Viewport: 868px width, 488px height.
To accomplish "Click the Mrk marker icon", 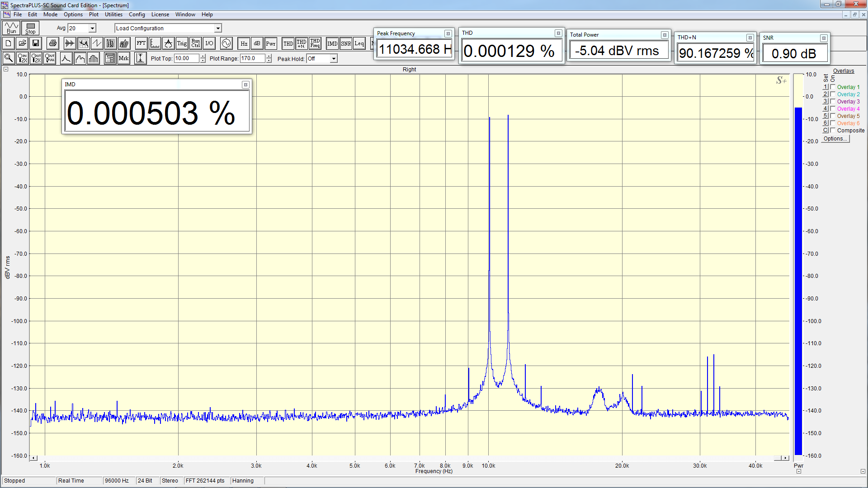I will 123,58.
